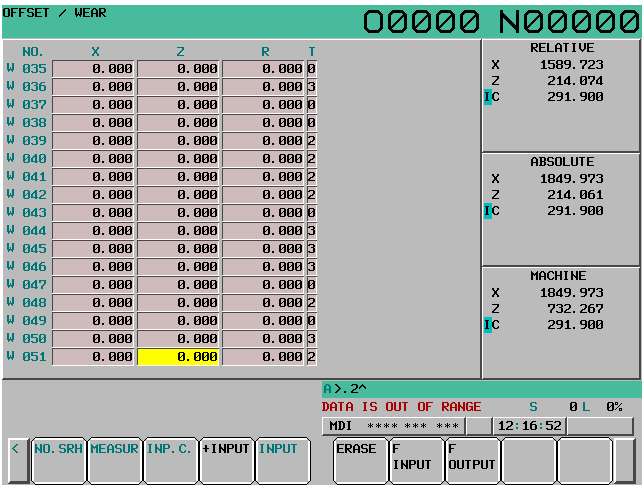
Task: Select X wear value for W 035
Action: [x=93, y=69]
